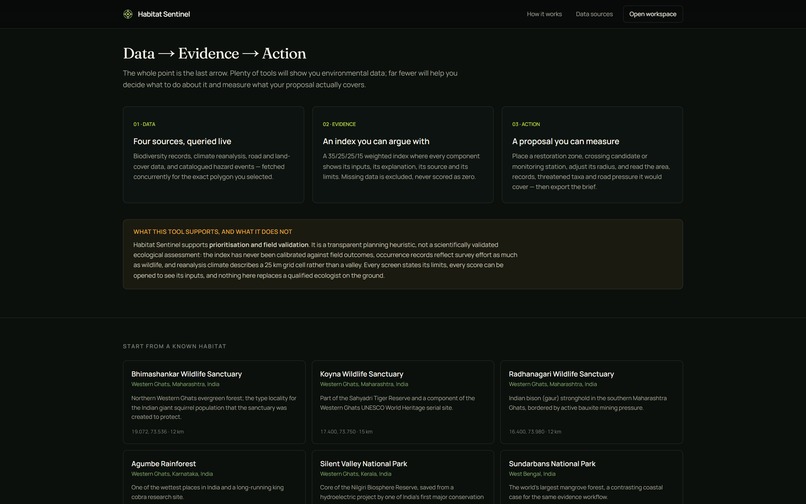The height and width of the screenshot is (504, 806).
Task: Click Western Ghats, Karnataka, India region text
Action: pyautogui.click(x=172, y=474)
